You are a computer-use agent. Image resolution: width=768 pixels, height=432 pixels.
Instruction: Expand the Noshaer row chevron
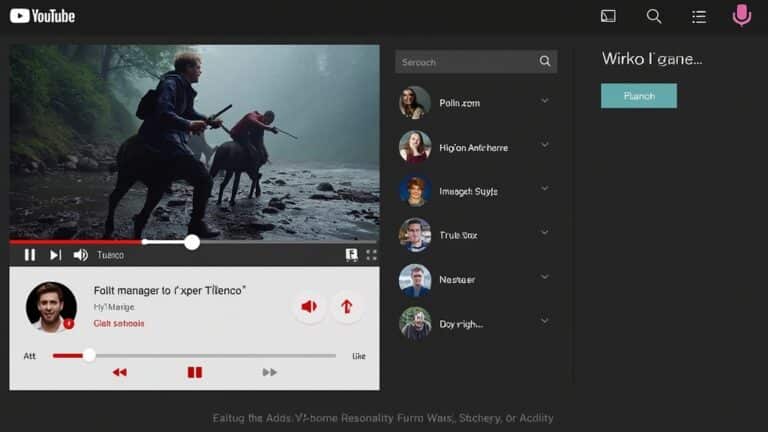[545, 277]
